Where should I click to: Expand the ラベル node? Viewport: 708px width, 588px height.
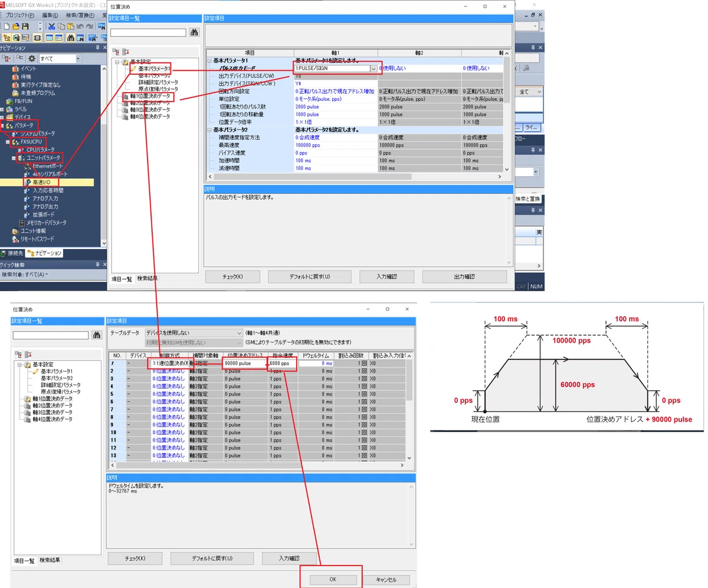click(2, 109)
